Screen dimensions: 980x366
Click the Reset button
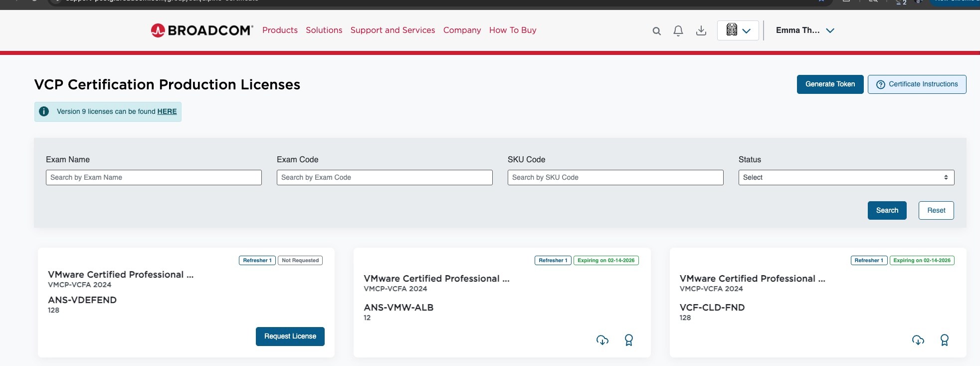tap(936, 210)
